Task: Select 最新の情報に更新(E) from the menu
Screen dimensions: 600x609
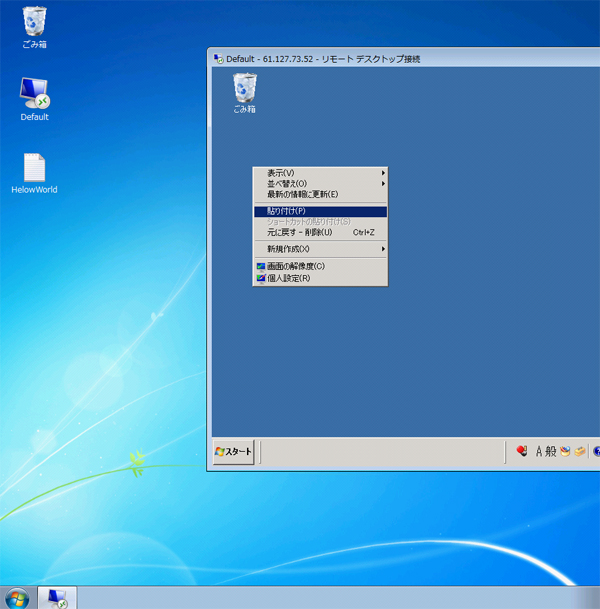Action: pos(320,194)
